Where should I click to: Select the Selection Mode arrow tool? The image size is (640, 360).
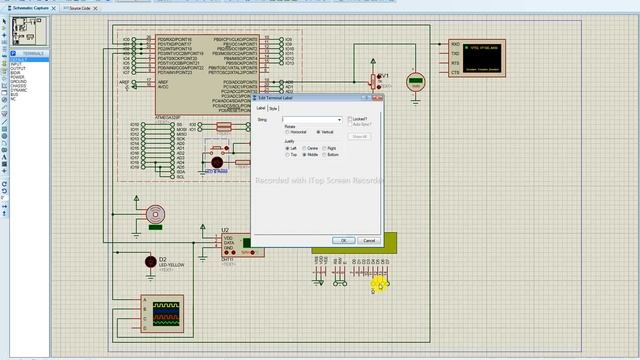pos(4,21)
